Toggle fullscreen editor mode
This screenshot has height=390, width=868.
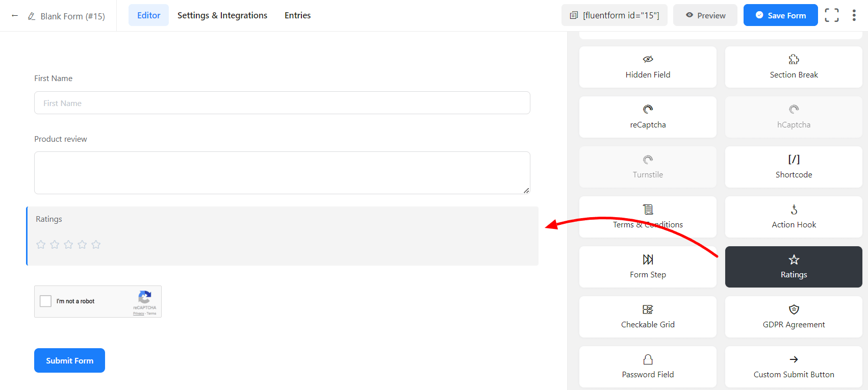click(x=831, y=15)
